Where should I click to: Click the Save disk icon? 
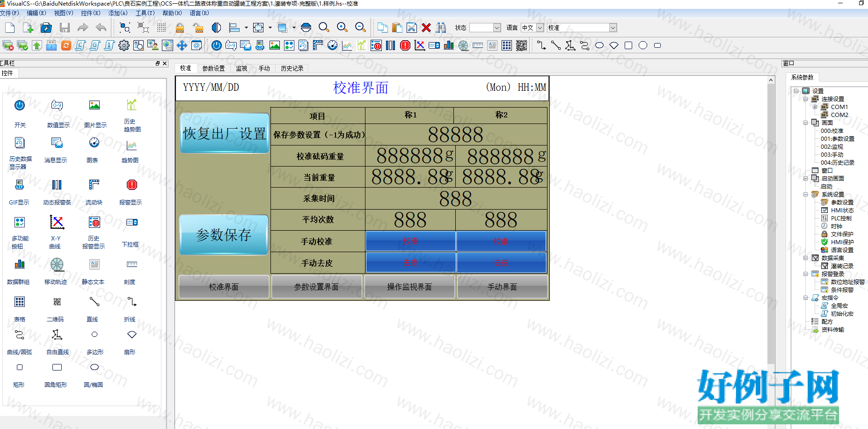click(65, 28)
